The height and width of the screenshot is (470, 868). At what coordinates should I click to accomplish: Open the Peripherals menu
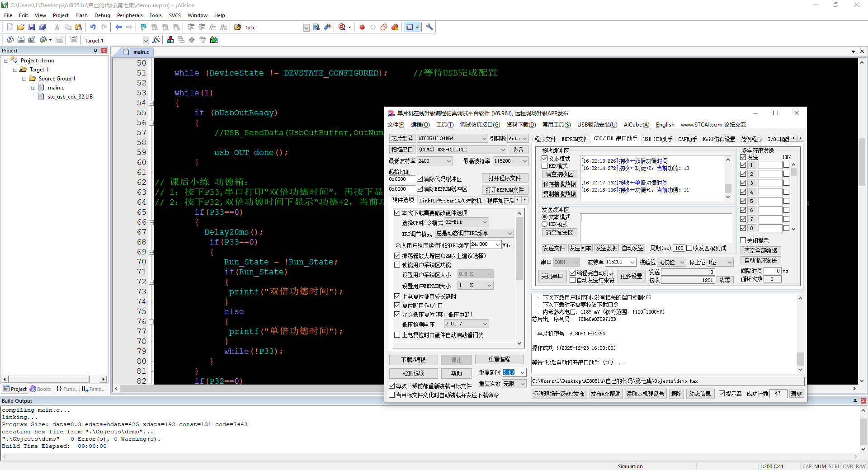130,15
